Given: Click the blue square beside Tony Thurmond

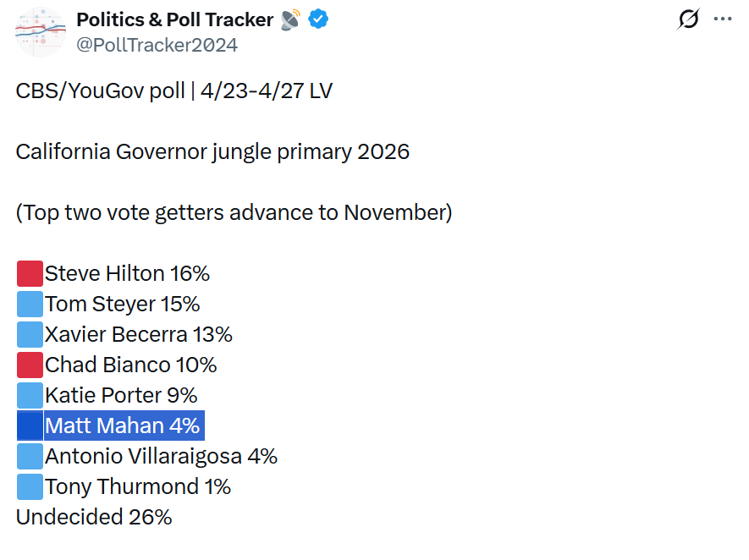Looking at the screenshot, I should 30,486.
